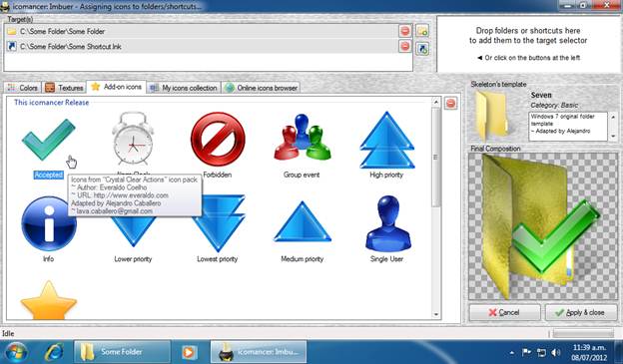The width and height of the screenshot is (623, 364).
Task: Open the Textures tab
Action: [x=64, y=88]
